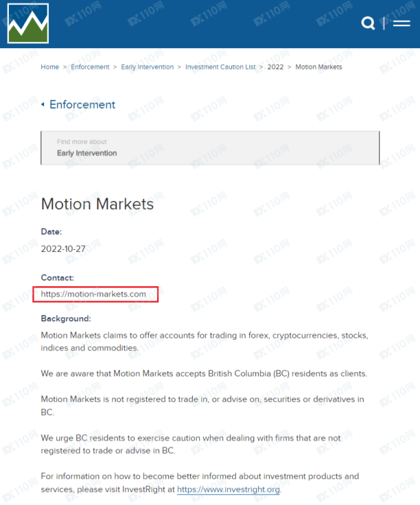Select Motion Markets breadcrumb text
Screen dimensions: 420x505
[319, 67]
